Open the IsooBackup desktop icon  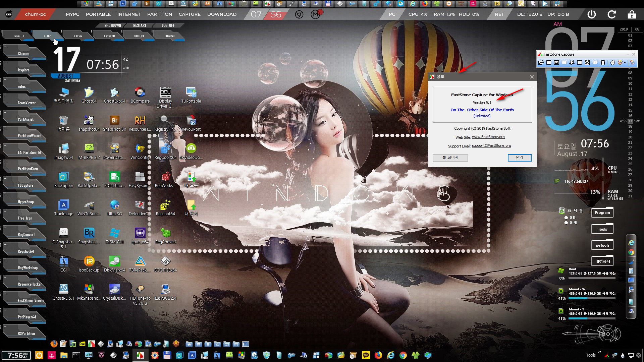[89, 264]
